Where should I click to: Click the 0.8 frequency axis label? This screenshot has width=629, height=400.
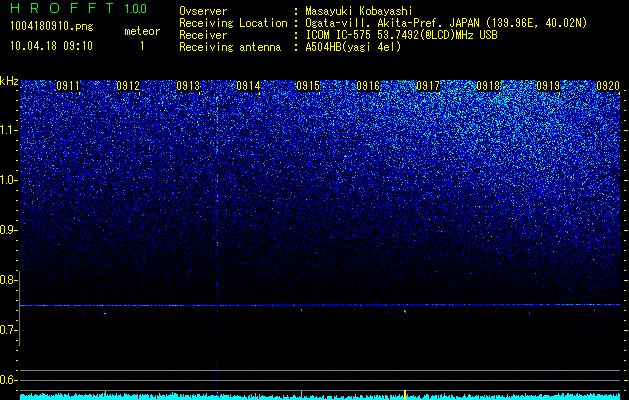pos(9,280)
